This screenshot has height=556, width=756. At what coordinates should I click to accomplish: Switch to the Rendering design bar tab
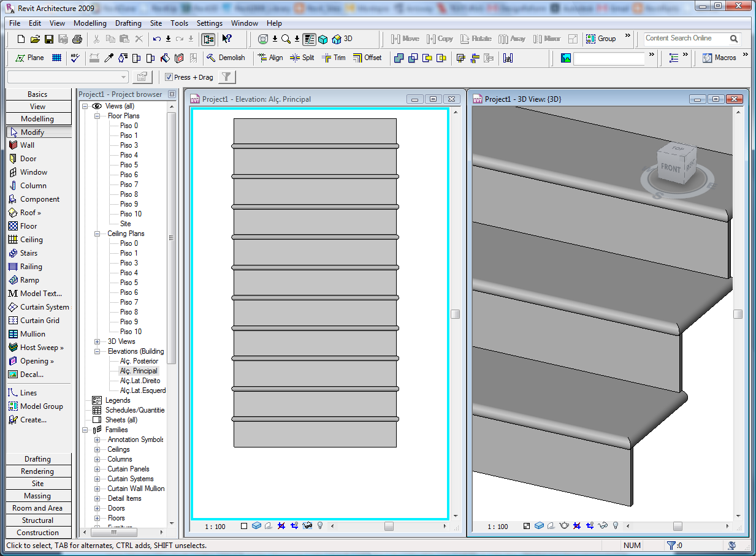37,471
